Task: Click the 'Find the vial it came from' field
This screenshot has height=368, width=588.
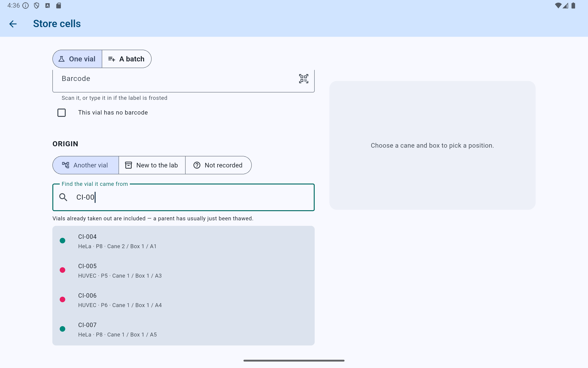Action: click(184, 197)
